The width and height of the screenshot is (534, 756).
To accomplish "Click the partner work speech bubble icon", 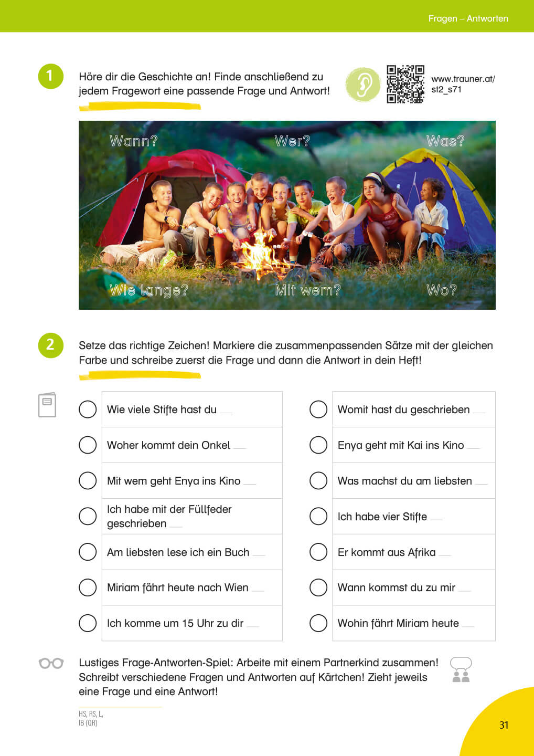I will pos(461,669).
